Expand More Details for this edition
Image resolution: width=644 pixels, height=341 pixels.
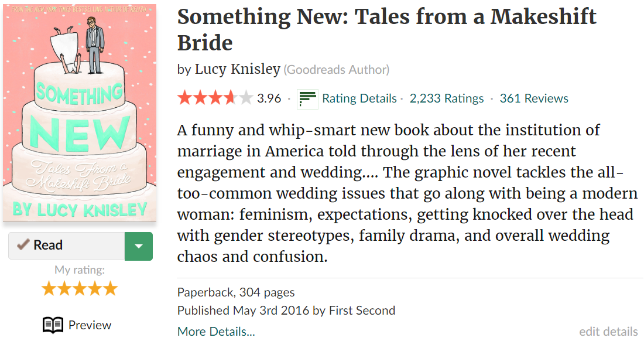coord(216,332)
